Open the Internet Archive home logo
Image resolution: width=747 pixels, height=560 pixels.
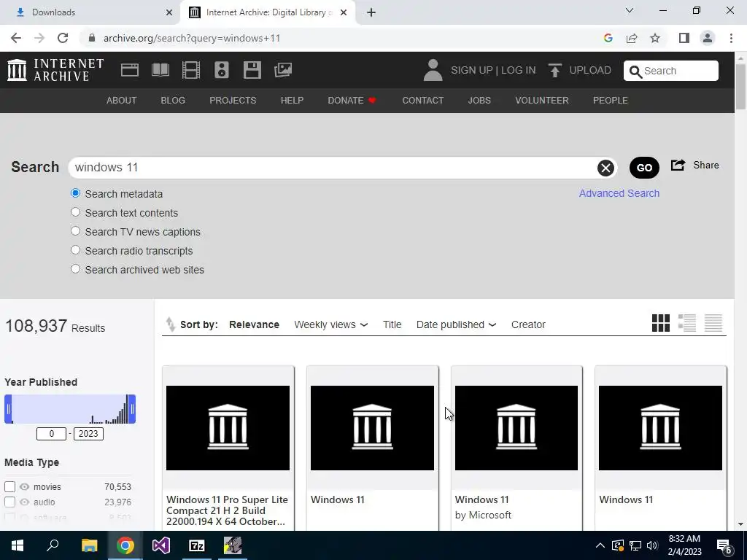(x=55, y=70)
